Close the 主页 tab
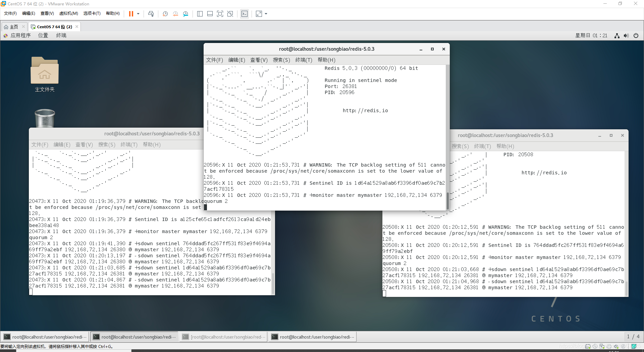The height and width of the screenshot is (352, 644). click(x=23, y=27)
